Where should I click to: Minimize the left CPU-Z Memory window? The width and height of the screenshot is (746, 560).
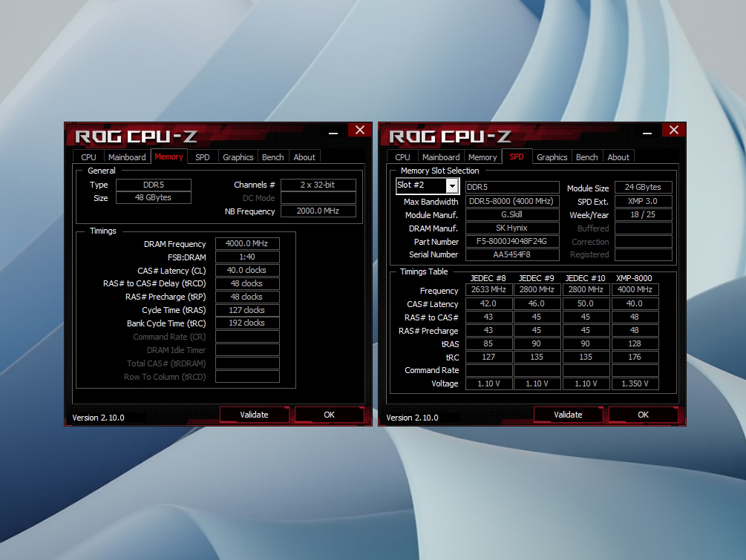[333, 133]
